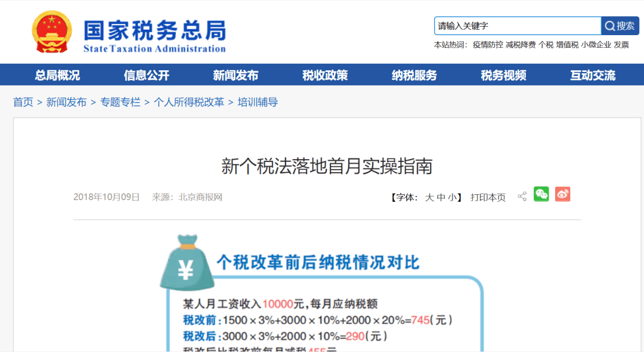Share the article to Weibo
Viewport: 644px width, 352px height.
(562, 194)
